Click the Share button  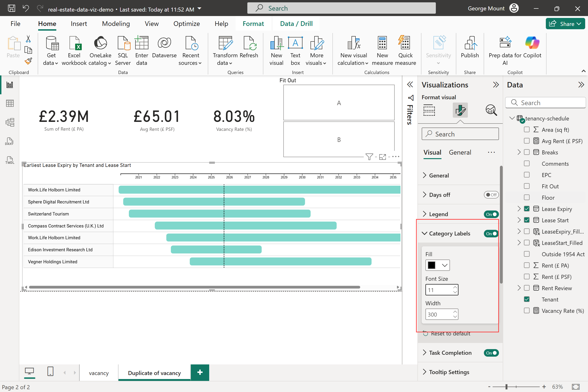point(565,24)
